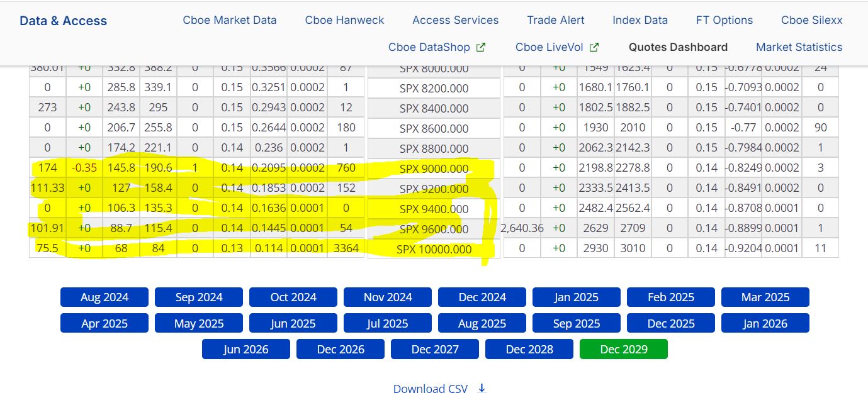Screen dimensions: 868x393
Task: Click the 0.2095 delta cell
Action: tap(269, 168)
